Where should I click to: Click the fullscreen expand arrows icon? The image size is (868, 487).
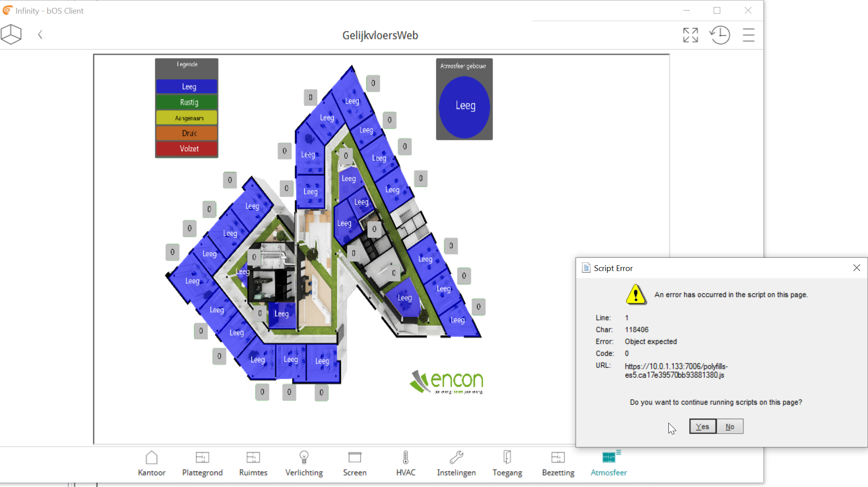click(690, 35)
